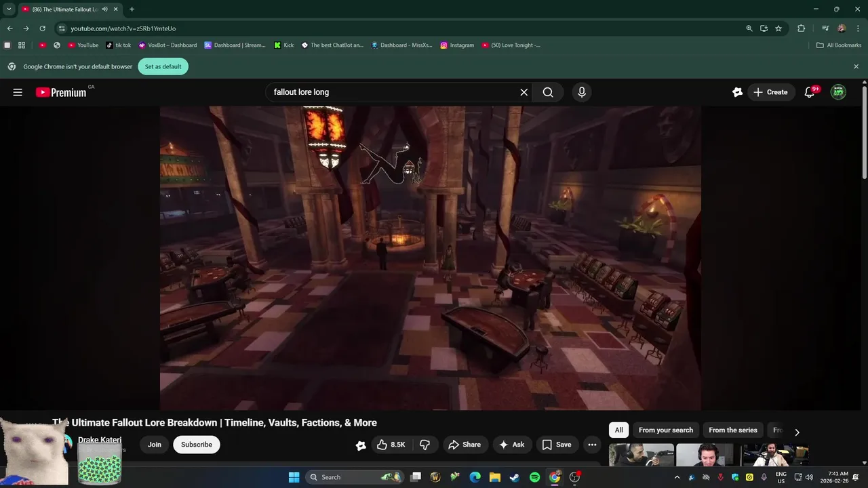Submit search with the magnifier button
The height and width of the screenshot is (488, 868).
point(548,92)
